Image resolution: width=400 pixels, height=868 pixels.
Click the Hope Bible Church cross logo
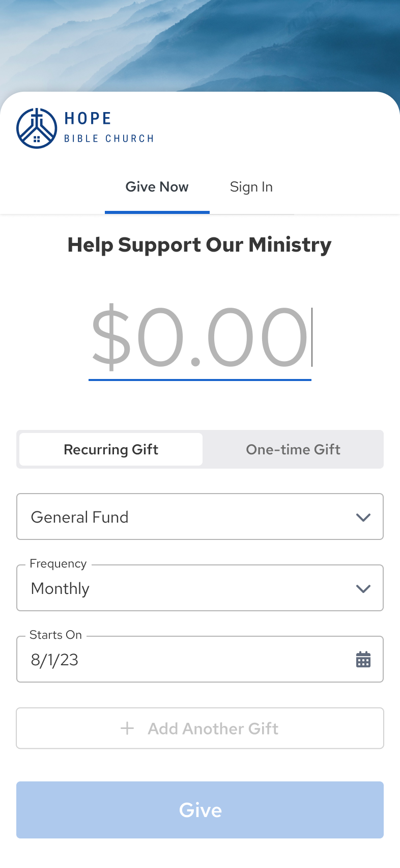click(37, 128)
